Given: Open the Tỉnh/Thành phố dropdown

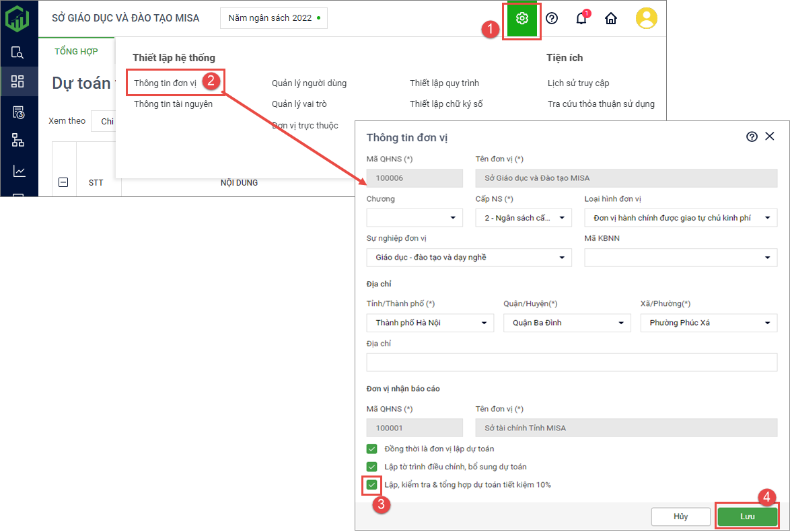Looking at the screenshot, I should [x=430, y=323].
